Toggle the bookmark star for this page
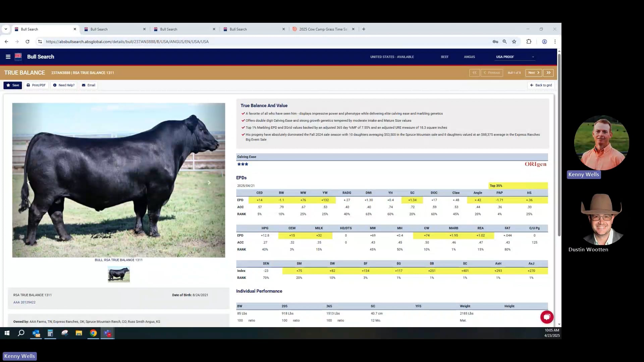Image resolution: width=644 pixels, height=362 pixels. click(x=514, y=42)
